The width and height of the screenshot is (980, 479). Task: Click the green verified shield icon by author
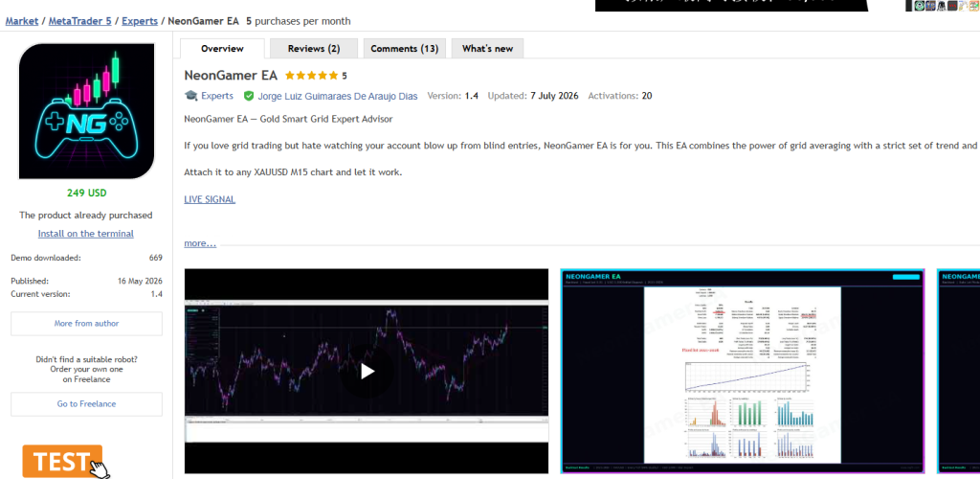click(249, 97)
